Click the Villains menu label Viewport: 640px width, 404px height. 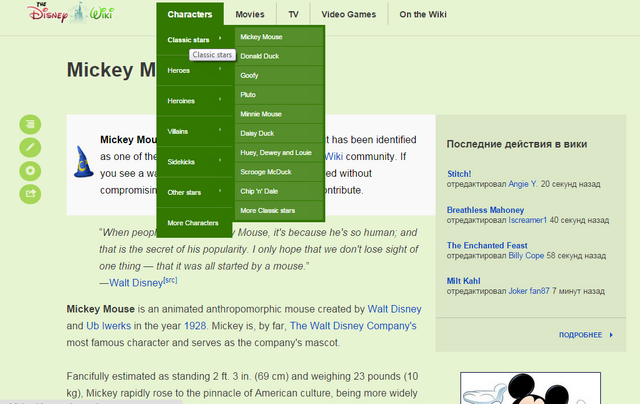tap(178, 131)
